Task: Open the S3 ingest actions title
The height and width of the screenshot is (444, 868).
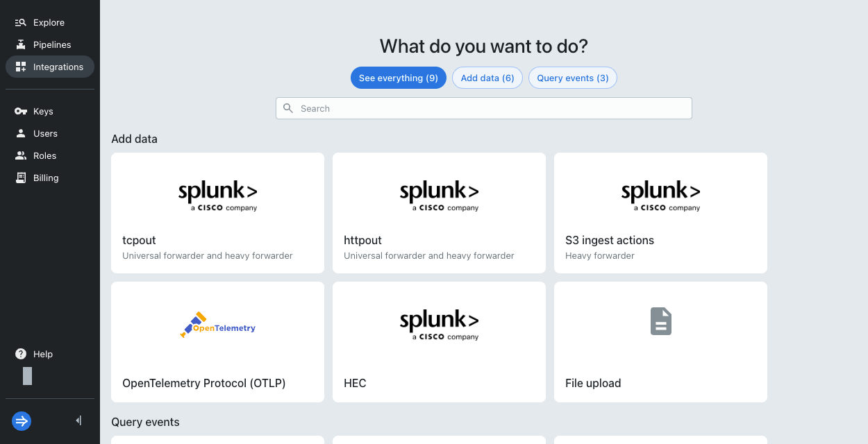Action: coord(610,240)
